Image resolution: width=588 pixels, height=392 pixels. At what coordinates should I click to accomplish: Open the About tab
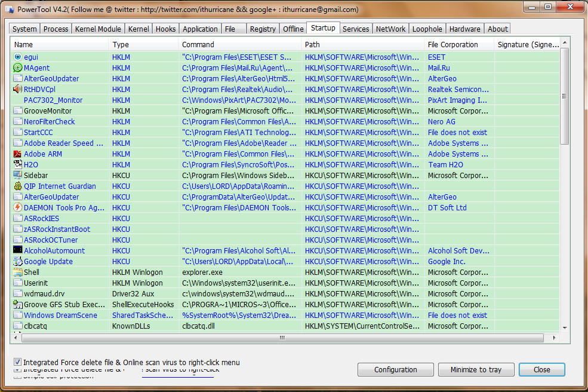tap(498, 29)
